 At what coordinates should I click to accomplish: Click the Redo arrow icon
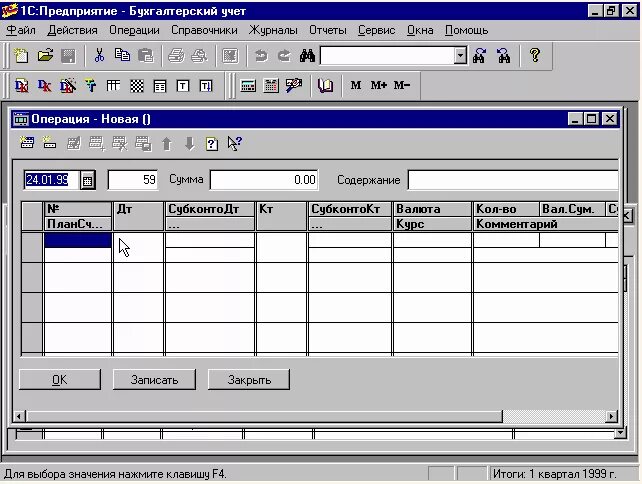coord(284,55)
